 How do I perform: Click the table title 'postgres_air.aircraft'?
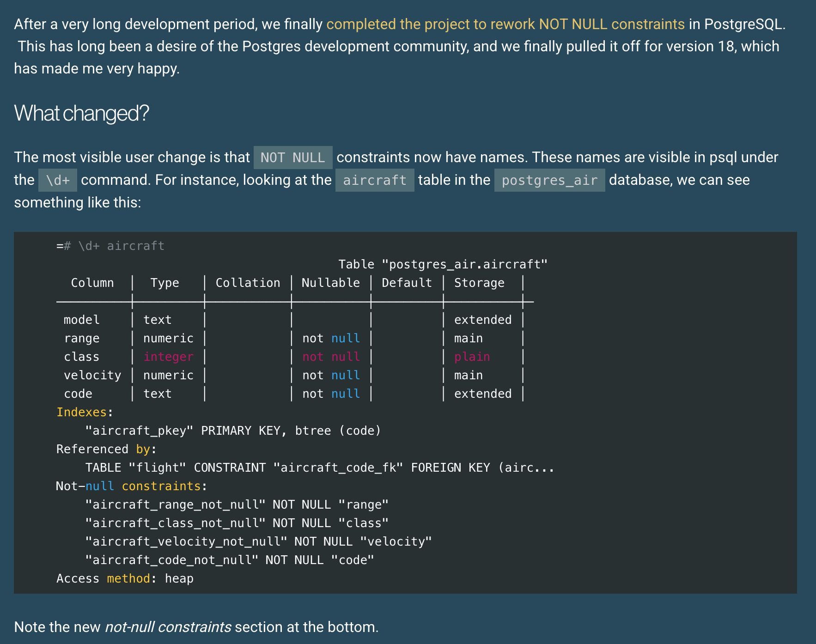tap(443, 264)
